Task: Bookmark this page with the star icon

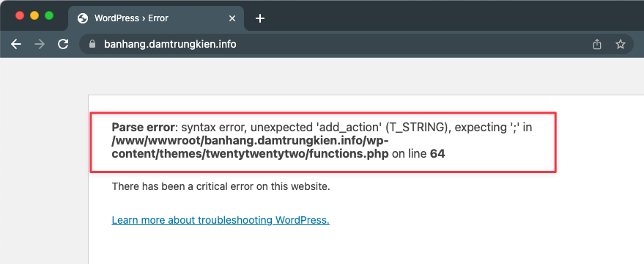Action: click(x=620, y=44)
